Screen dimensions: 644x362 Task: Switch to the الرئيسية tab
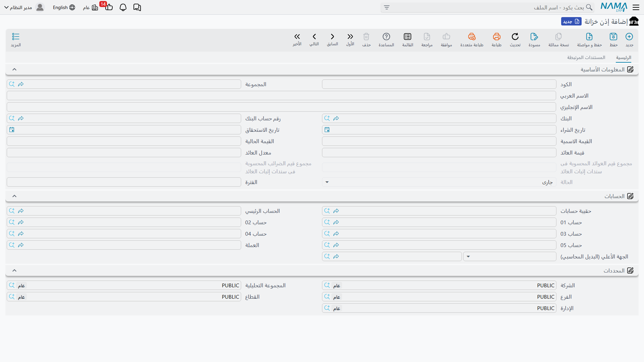(624, 58)
